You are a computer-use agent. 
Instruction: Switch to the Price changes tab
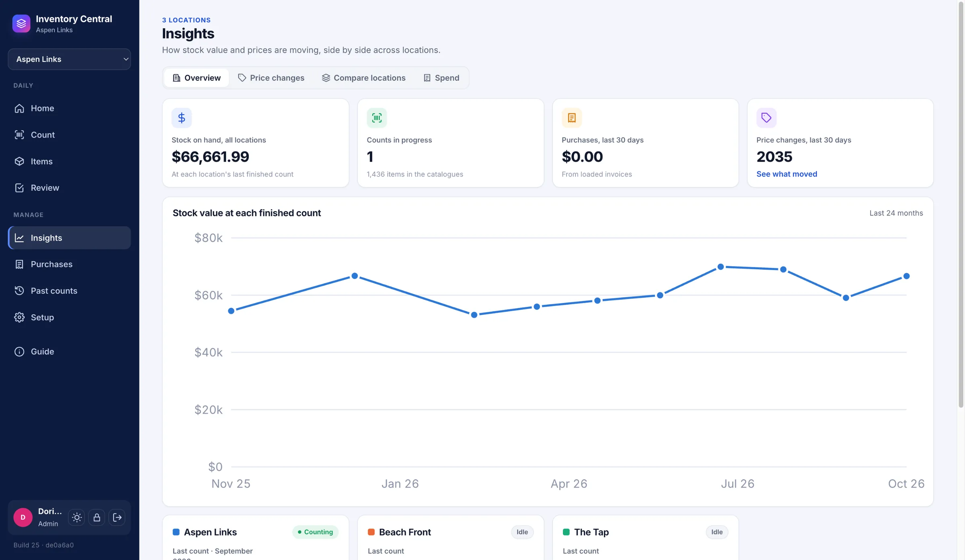[271, 78]
